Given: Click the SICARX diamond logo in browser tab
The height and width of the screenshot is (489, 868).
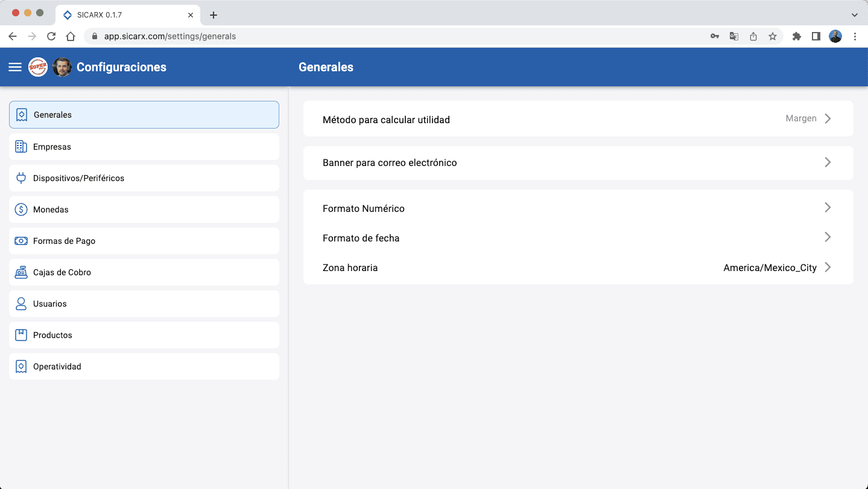Looking at the screenshot, I should [x=66, y=14].
